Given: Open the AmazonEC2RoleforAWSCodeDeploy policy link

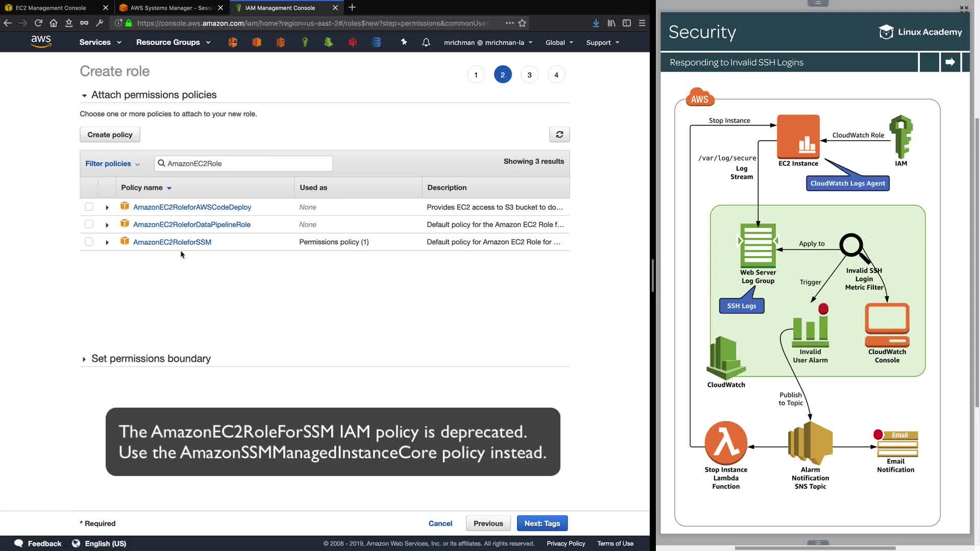Looking at the screenshot, I should point(192,207).
